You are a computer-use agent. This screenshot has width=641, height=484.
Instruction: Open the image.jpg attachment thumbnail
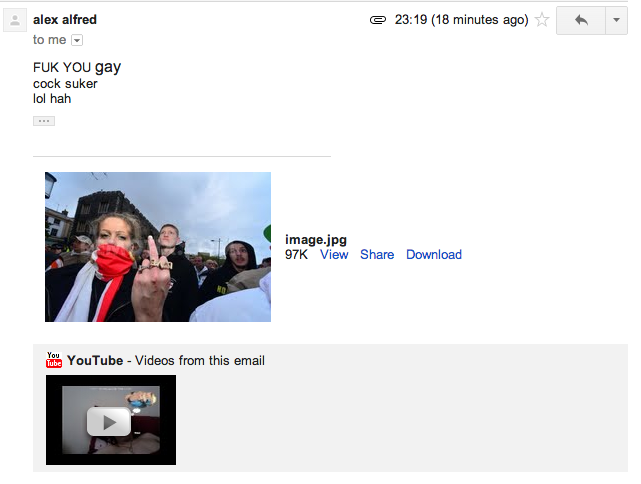pos(158,247)
